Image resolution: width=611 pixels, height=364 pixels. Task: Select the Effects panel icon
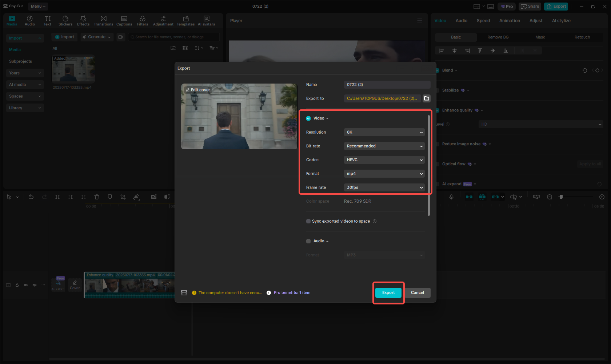(83, 20)
